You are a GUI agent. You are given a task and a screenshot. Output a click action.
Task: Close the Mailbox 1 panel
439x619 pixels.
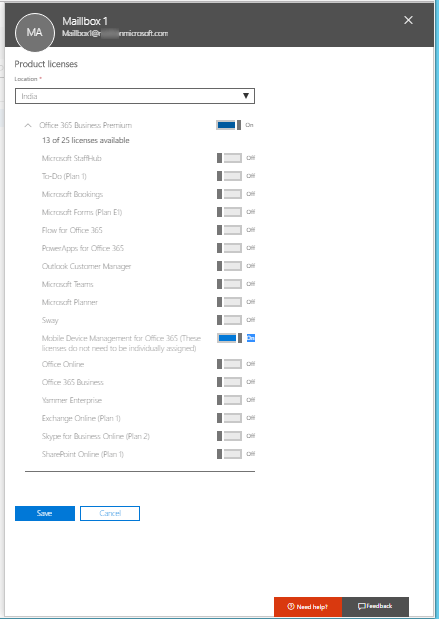408,20
